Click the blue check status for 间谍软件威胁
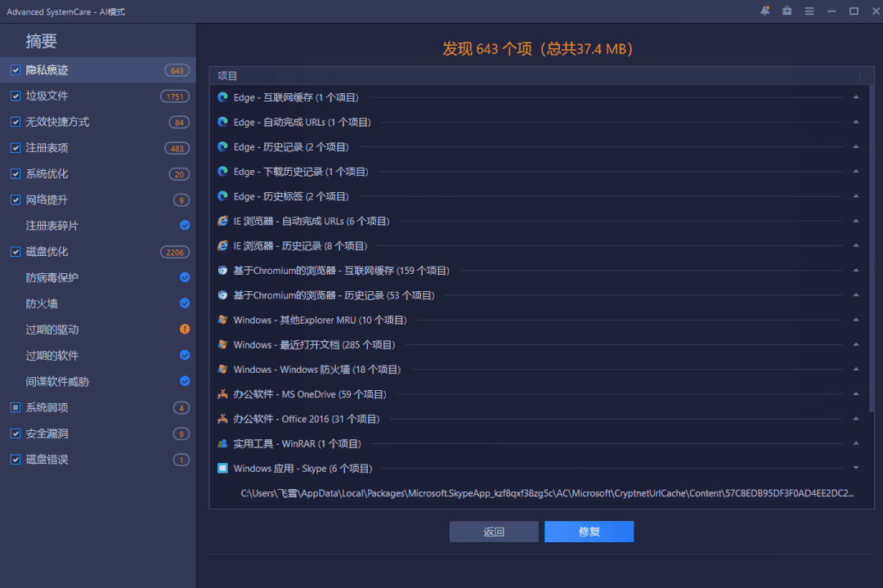This screenshot has height=588, width=883. point(185,381)
